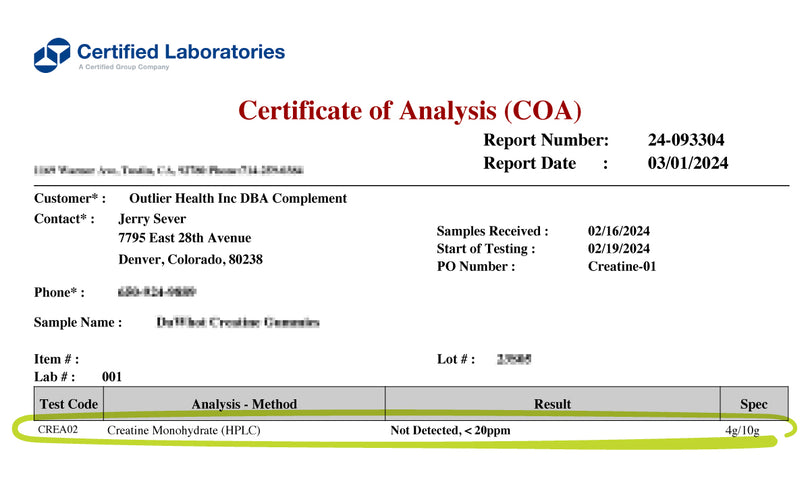Click the 'Lot #' label
The image size is (810, 479).
click(456, 359)
